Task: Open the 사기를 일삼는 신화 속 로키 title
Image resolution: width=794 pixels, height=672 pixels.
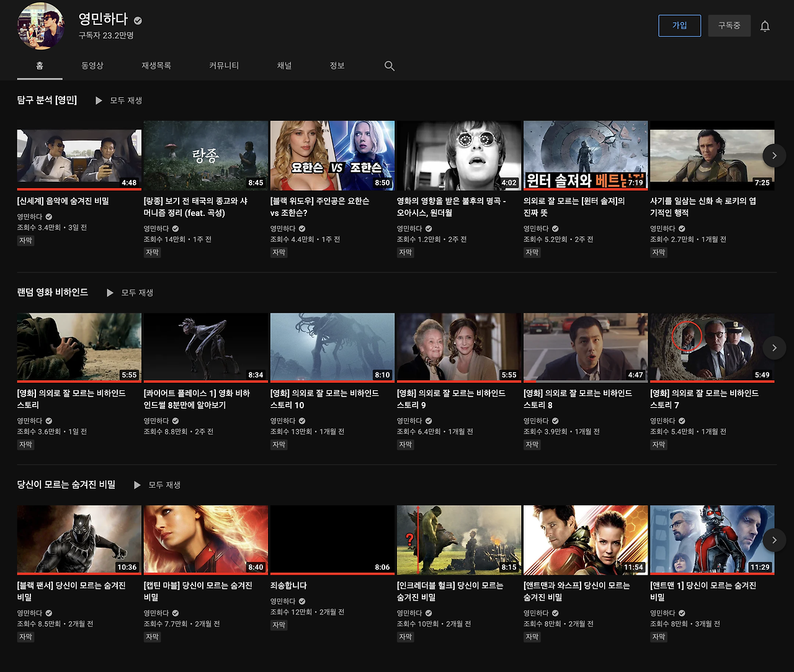Action: point(703,207)
